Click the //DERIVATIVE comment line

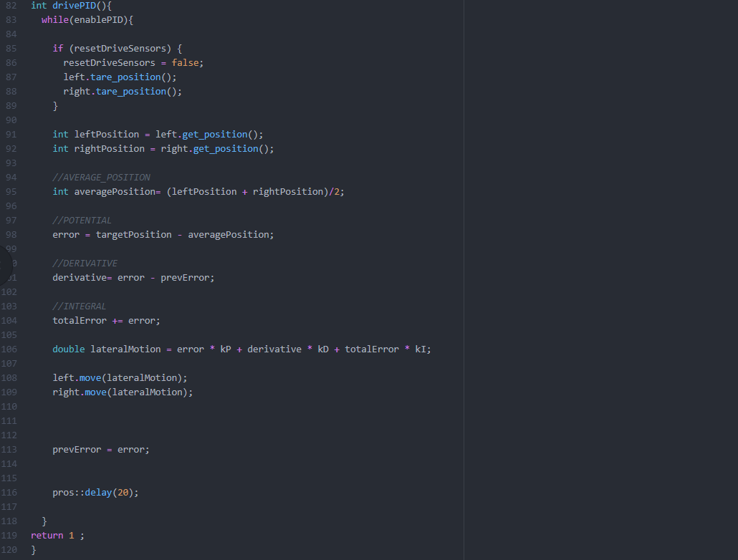click(x=85, y=263)
